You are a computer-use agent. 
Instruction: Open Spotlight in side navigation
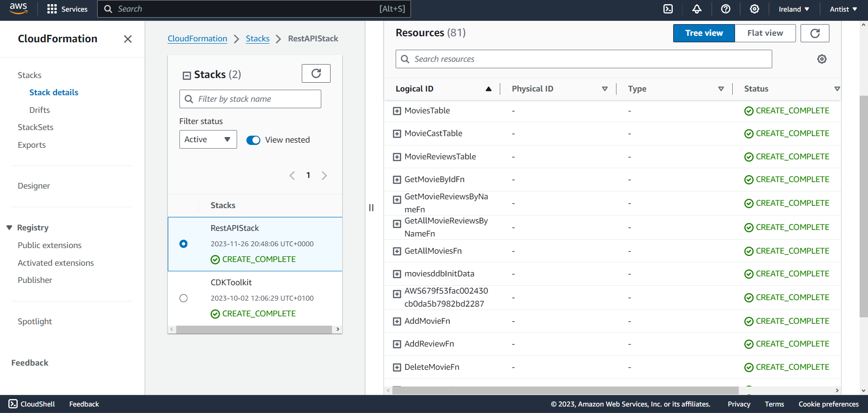coord(35,321)
